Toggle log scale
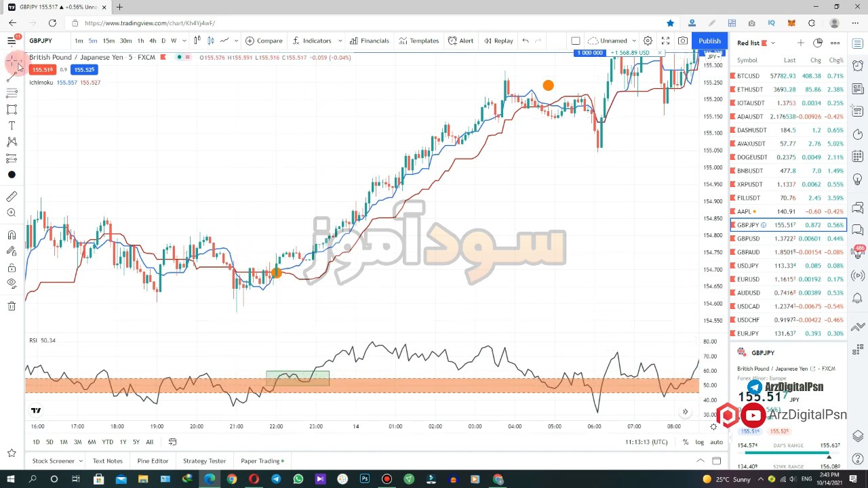The image size is (868, 488). click(x=699, y=442)
